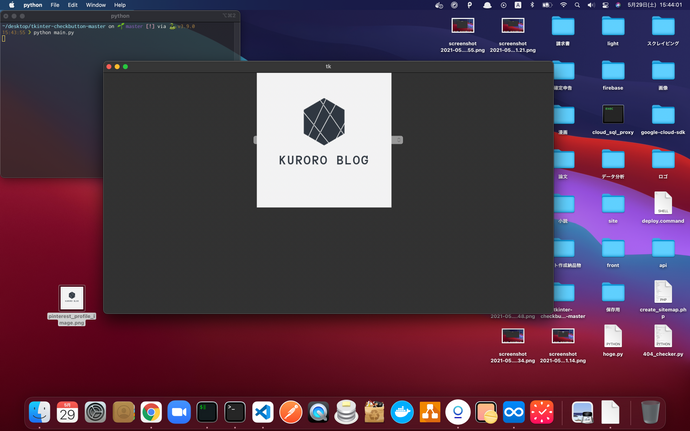Open the pink window app icon in Dock
Image resolution: width=690 pixels, height=431 pixels.
point(486,412)
